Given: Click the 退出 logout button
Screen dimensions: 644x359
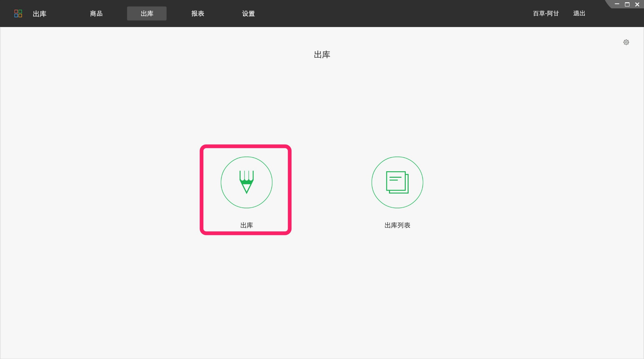Looking at the screenshot, I should click(x=579, y=14).
